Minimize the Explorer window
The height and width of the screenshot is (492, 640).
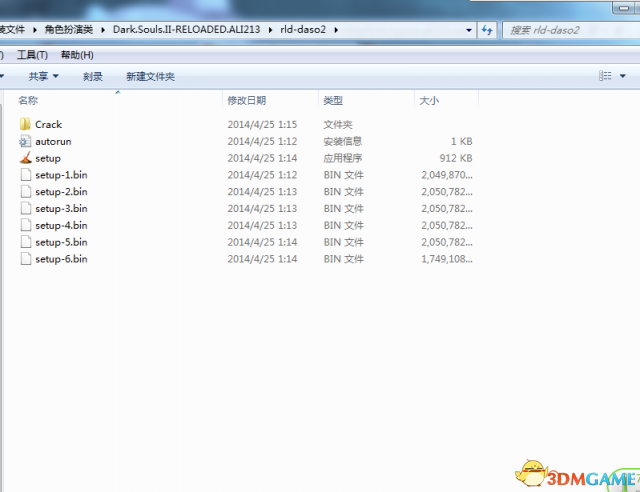(x=624, y=7)
